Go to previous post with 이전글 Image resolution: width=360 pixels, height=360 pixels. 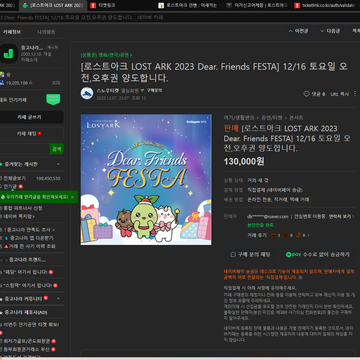point(298,31)
